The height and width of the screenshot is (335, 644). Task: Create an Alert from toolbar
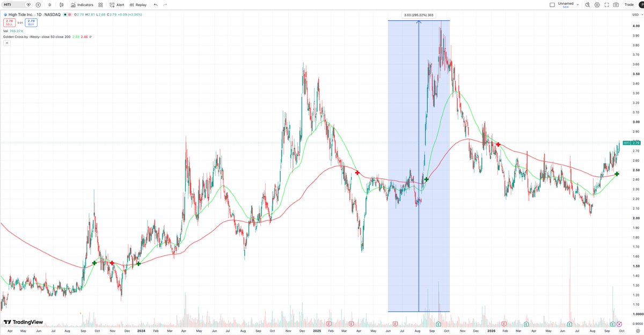117,4
